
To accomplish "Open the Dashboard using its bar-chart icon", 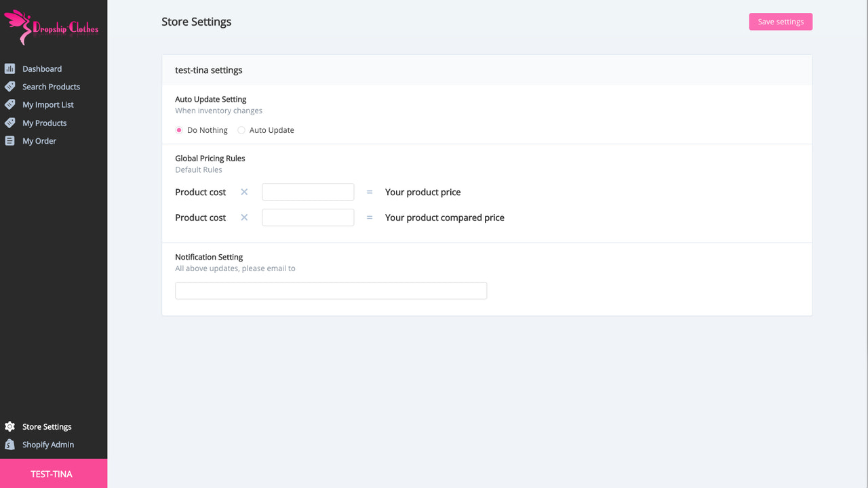I will (x=9, y=68).
